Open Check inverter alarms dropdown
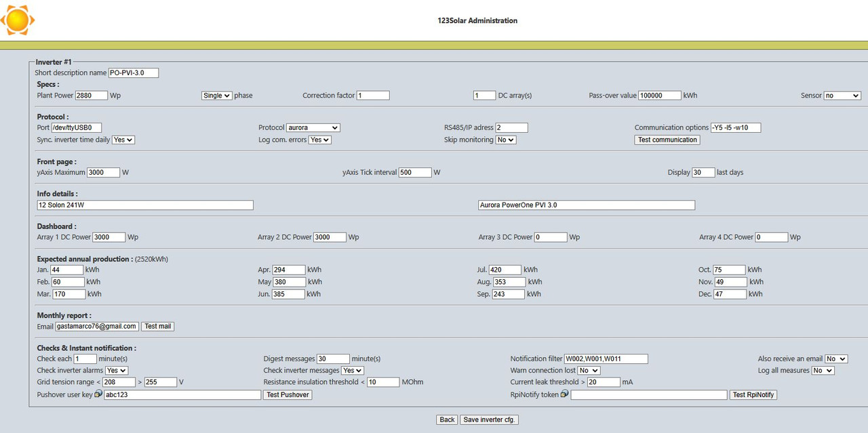Screen dimensions: 868x433 (x=117, y=370)
